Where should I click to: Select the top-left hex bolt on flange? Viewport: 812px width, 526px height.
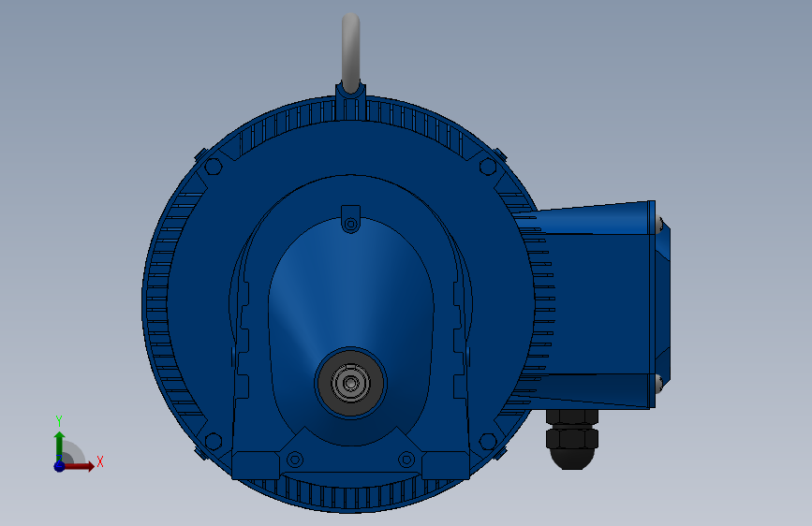[213, 167]
